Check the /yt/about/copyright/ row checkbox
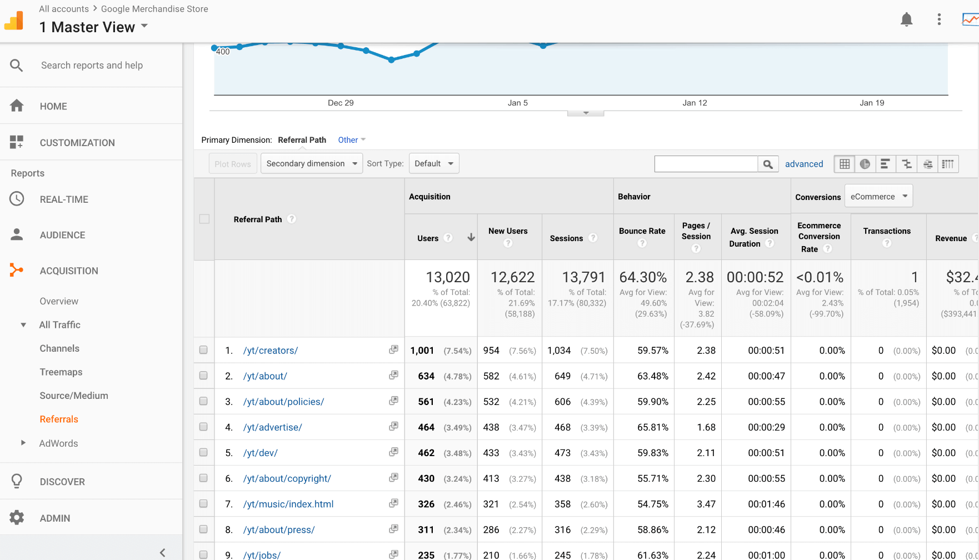This screenshot has height=560, width=979. pyautogui.click(x=203, y=478)
